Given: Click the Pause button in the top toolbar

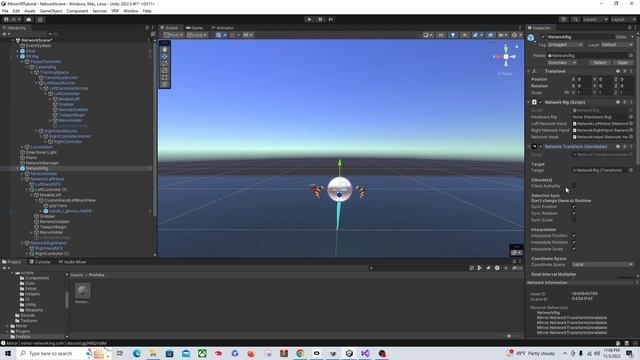Looking at the screenshot, I should pos(320,19).
